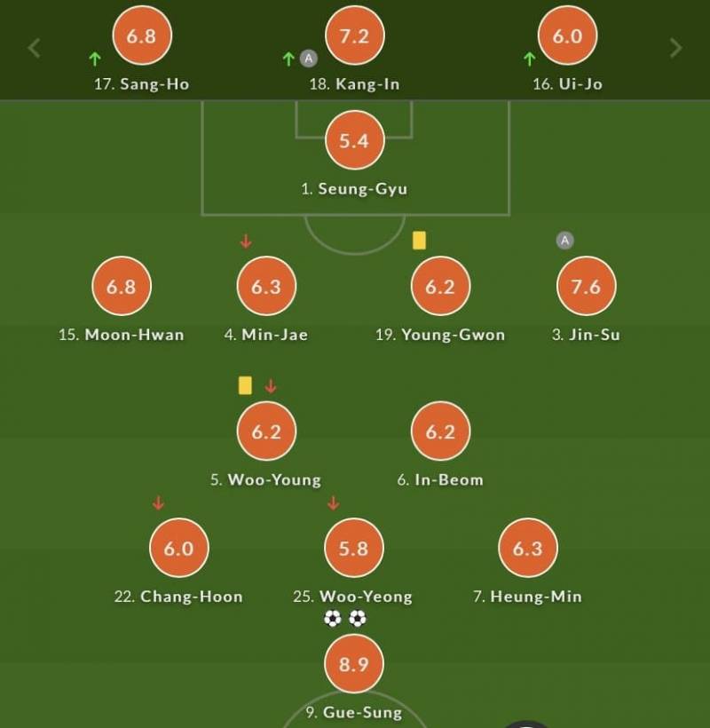Click the red sub-off arrow above Min-Jae

(x=247, y=241)
